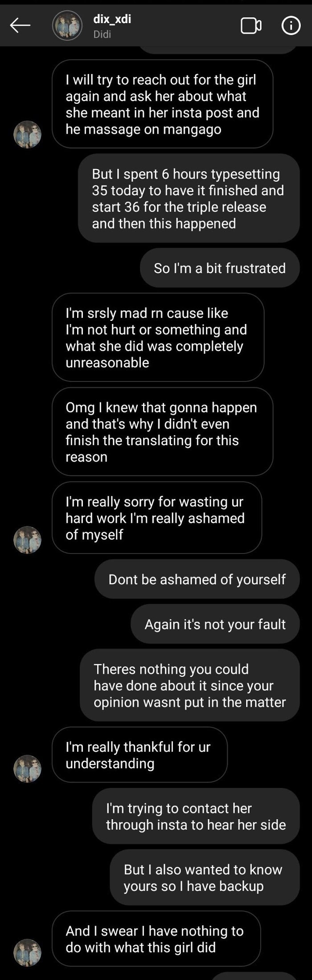
Task: Tap avatar beside 'what this girl did' message
Action: [x=28, y=952]
